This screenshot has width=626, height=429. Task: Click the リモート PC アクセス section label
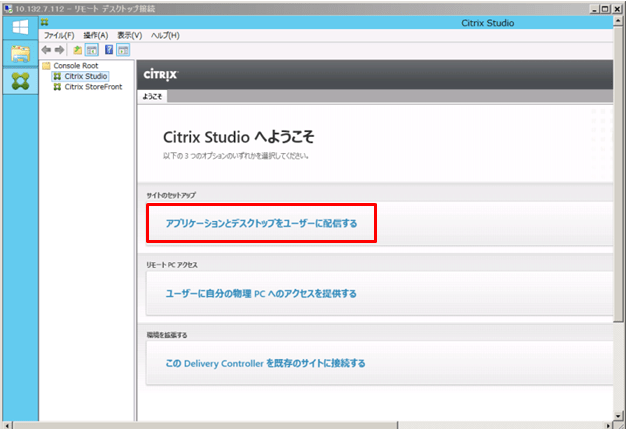[x=172, y=265]
